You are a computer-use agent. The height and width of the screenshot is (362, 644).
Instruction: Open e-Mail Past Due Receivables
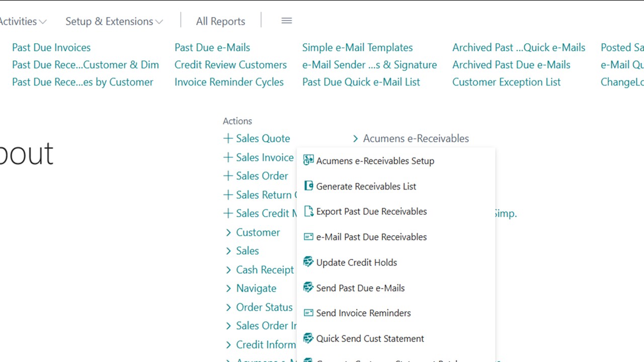tap(371, 237)
